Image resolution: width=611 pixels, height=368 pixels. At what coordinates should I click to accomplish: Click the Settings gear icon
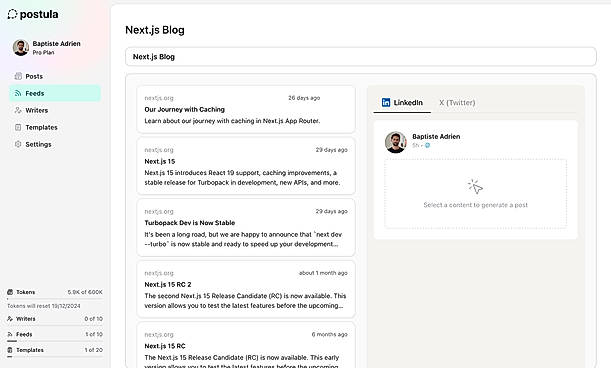coord(18,144)
